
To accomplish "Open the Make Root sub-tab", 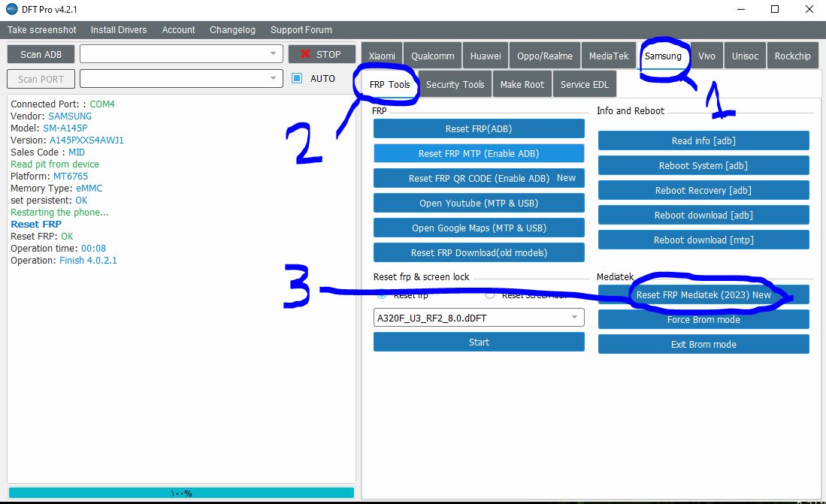I will (x=522, y=84).
